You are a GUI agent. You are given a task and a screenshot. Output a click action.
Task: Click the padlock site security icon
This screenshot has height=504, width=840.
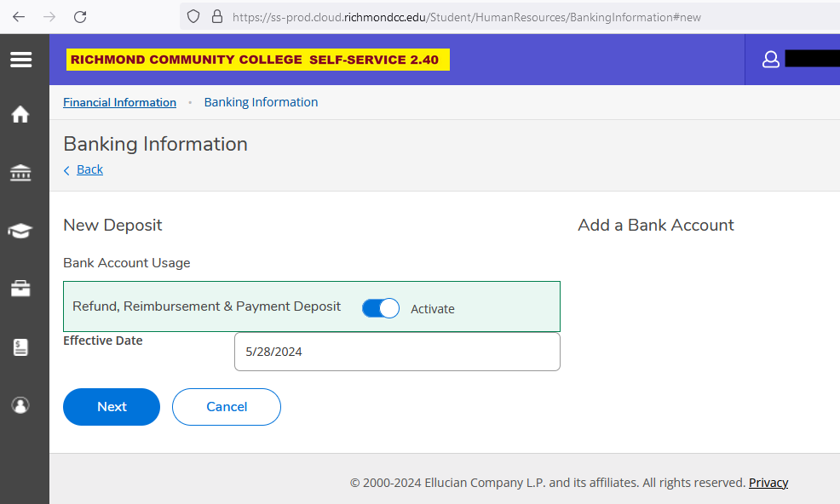click(216, 17)
